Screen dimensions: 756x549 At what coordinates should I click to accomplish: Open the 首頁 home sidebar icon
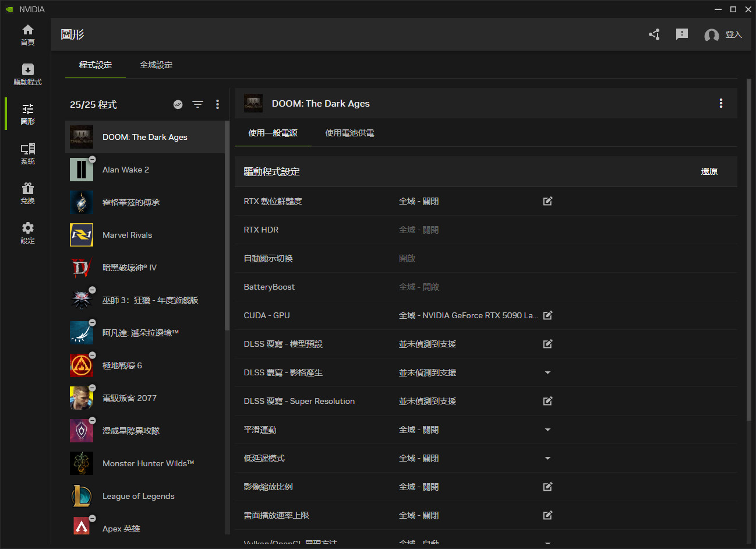(27, 35)
